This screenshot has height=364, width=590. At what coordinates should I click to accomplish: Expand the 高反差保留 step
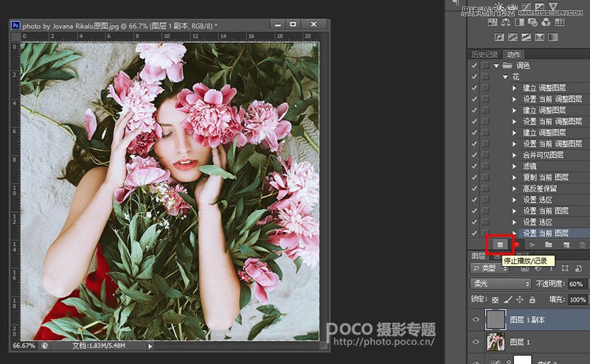(x=514, y=189)
